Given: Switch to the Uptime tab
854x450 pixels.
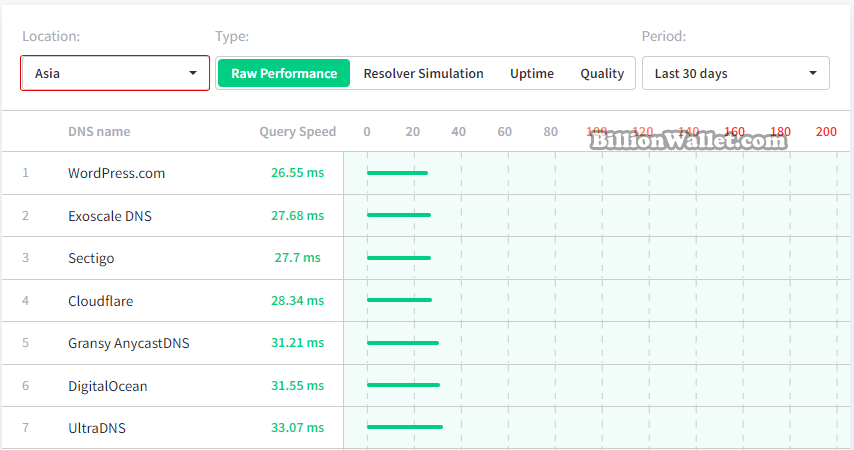Looking at the screenshot, I should coord(532,74).
